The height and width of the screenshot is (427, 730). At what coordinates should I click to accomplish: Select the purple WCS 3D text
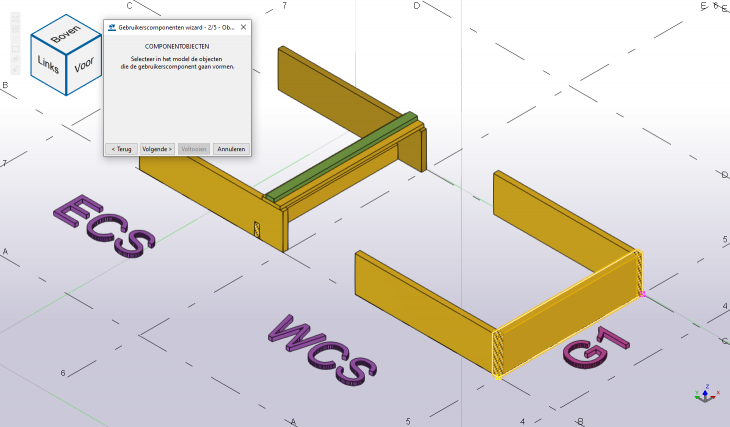[x=323, y=352]
